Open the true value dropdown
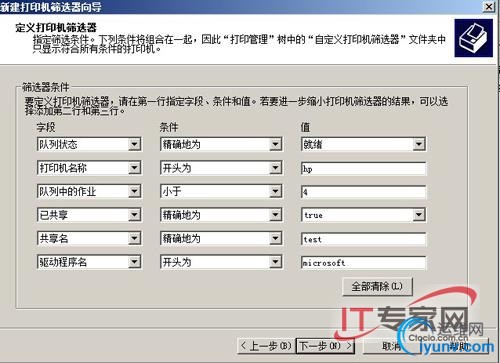This screenshot has width=500, height=363. (419, 215)
